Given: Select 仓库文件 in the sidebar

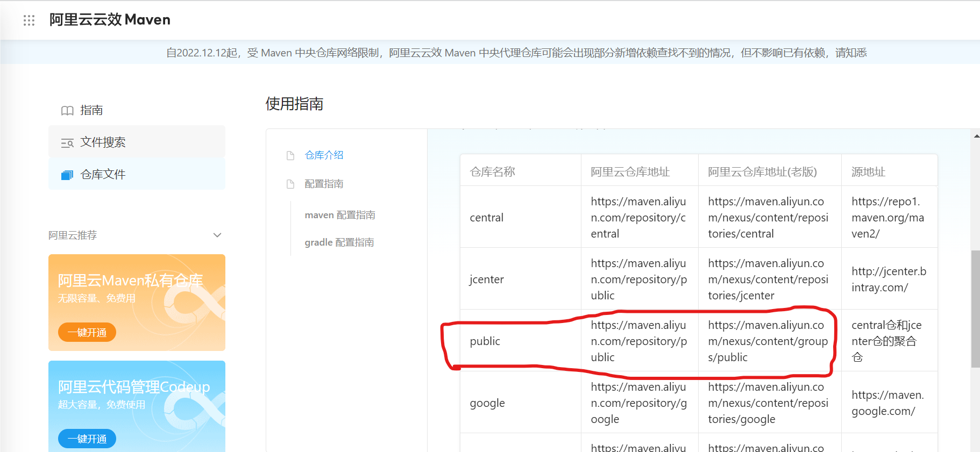Looking at the screenshot, I should coord(137,174).
